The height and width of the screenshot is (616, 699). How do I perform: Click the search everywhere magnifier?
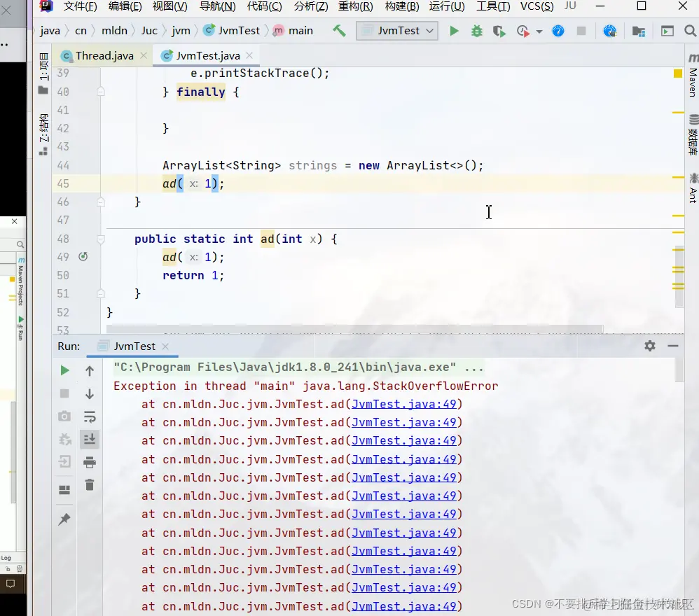point(690,31)
